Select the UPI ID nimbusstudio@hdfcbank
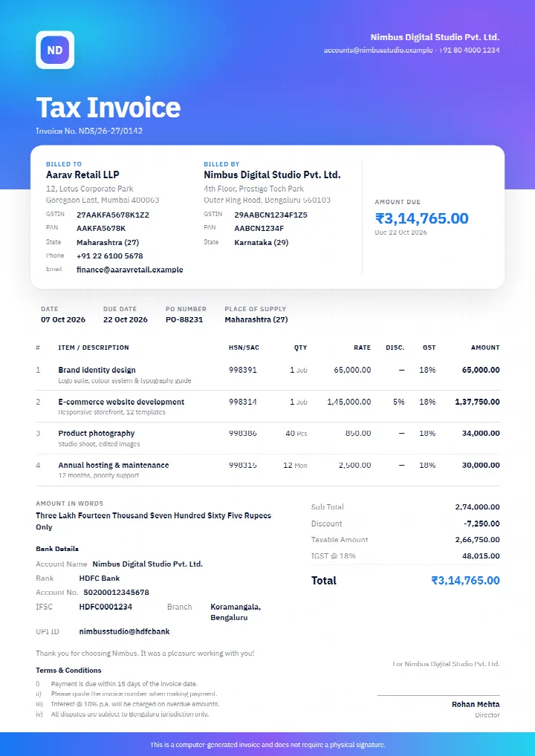Screen dimensions: 535x756 tap(125, 631)
